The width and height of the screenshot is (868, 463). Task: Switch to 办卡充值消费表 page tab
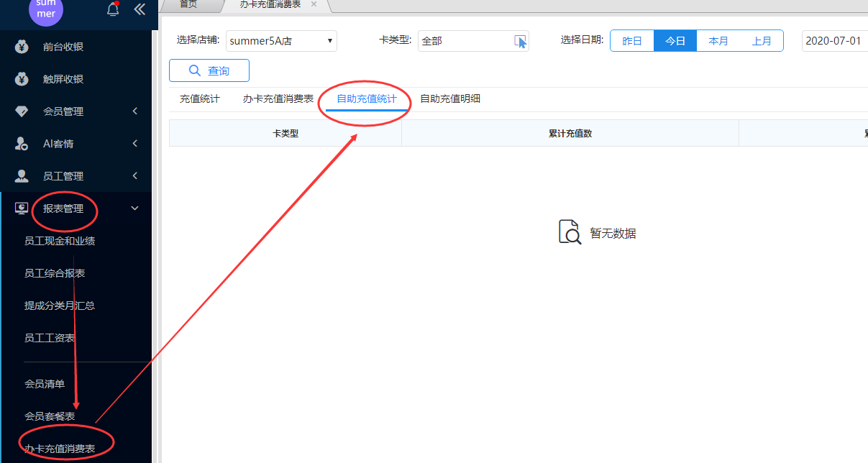(270, 4)
